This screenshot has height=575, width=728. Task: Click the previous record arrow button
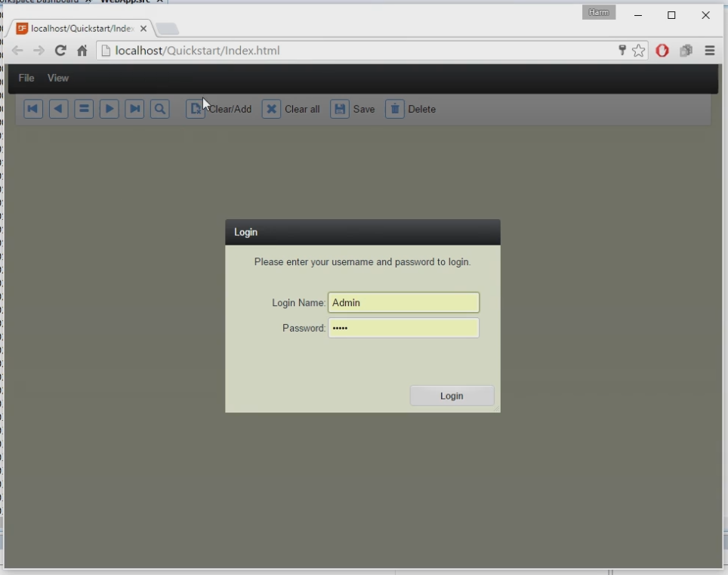58,109
